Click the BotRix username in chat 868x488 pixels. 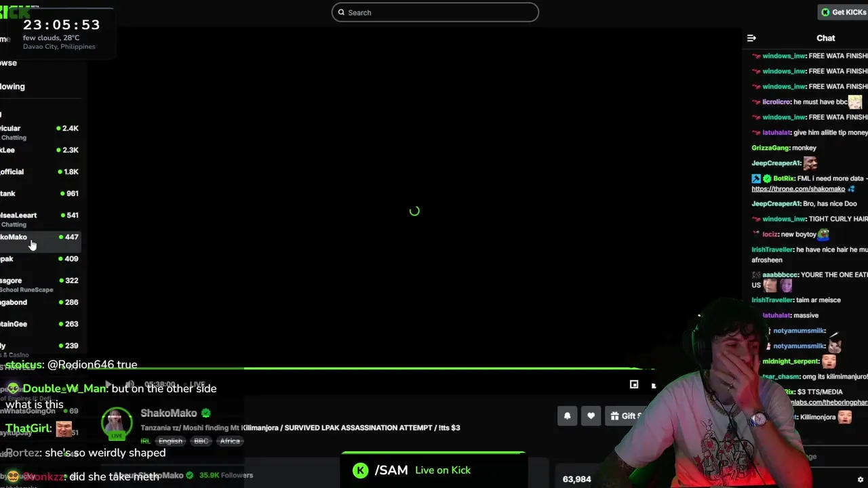tap(783, 179)
